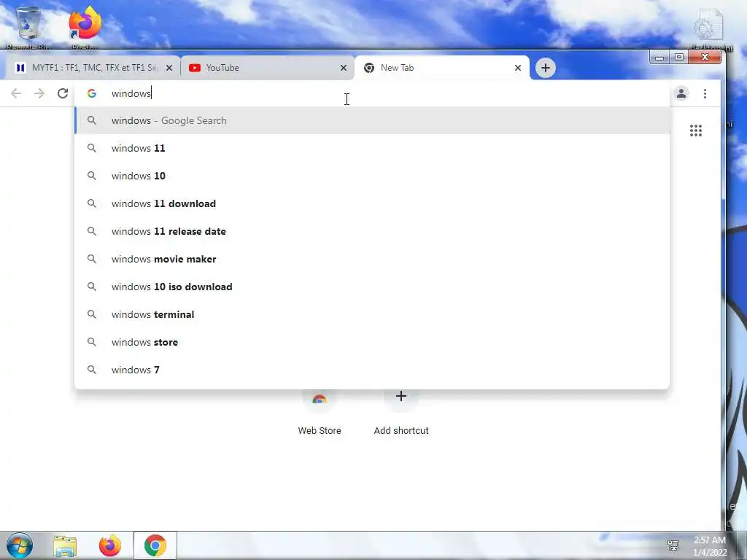Open the Recycle Bin desktop icon
Screen dimensions: 747x560
(28, 28)
